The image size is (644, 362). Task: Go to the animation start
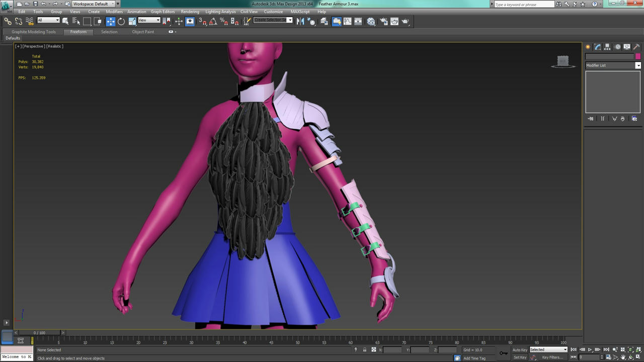pyautogui.click(x=574, y=350)
